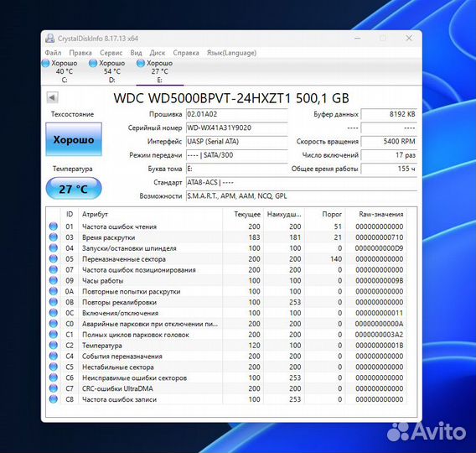Click status orb for attribute 01 read errors
Viewport: 476px width, 453px height.
(54, 226)
